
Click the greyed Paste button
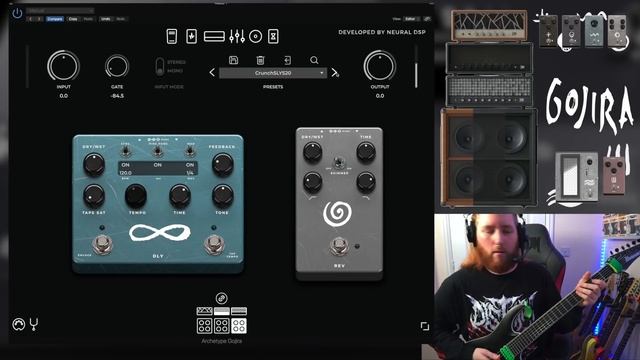pyautogui.click(x=88, y=19)
